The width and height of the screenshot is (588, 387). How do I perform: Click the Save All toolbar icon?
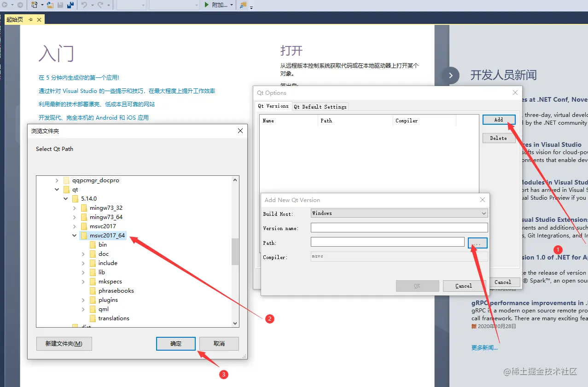click(x=70, y=5)
